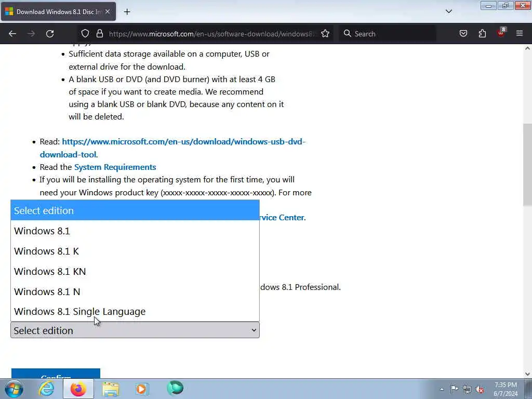532x399 pixels.
Task: Close the Download Windows 8.1 tab
Action: point(108,12)
